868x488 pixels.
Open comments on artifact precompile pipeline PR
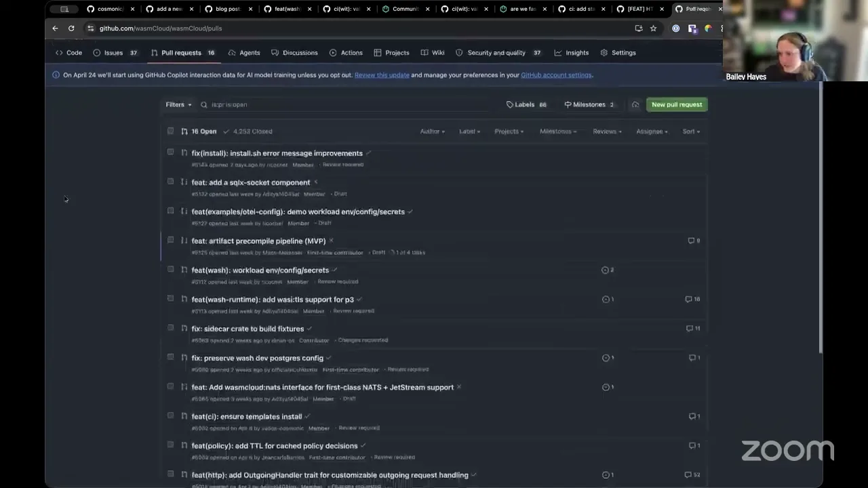[x=694, y=241]
